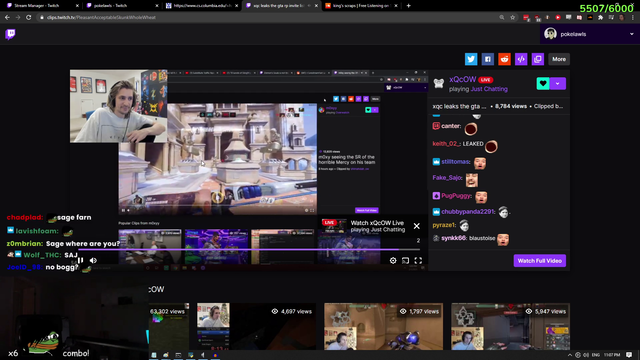The width and height of the screenshot is (640, 360).
Task: Switch to the Stream Manager - Twitch tab
Action: pos(41,6)
